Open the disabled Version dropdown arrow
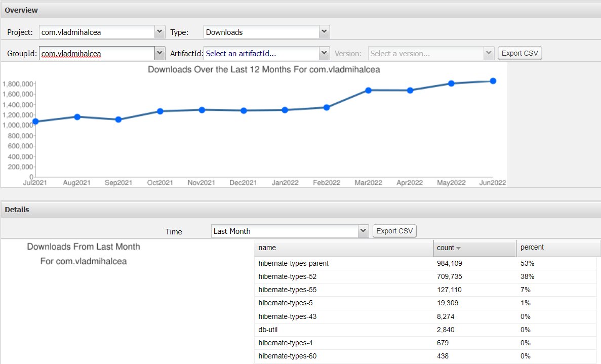This screenshot has width=601, height=364. click(x=488, y=53)
